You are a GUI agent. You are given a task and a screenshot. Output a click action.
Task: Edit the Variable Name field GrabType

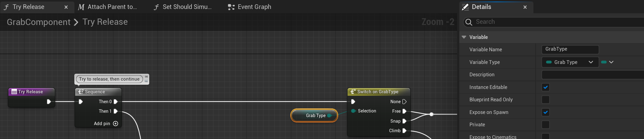pyautogui.click(x=570, y=49)
